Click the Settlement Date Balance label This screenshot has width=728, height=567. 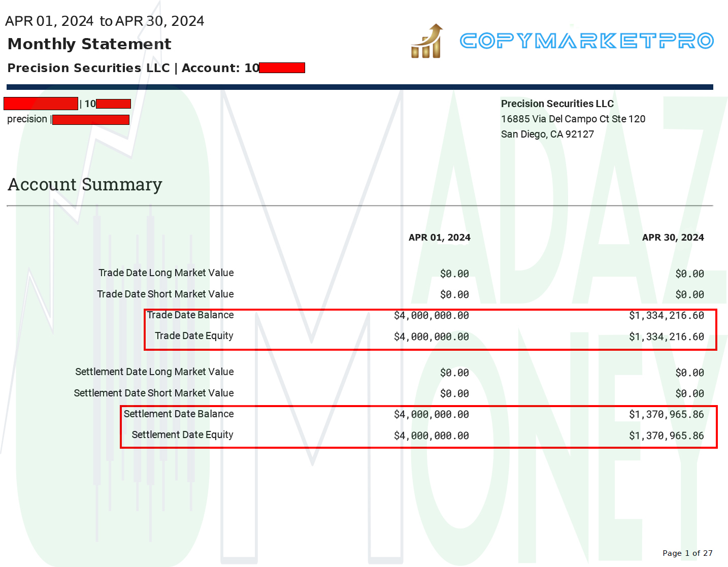179,414
